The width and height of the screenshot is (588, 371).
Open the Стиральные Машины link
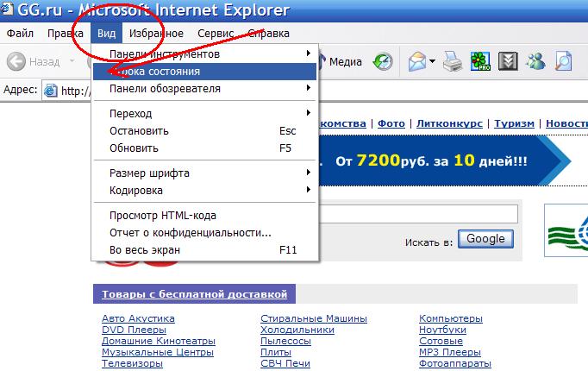pyautogui.click(x=314, y=318)
